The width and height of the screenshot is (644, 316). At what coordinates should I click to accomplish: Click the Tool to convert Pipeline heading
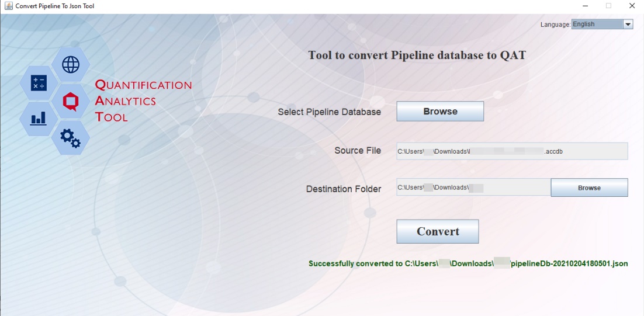[417, 55]
